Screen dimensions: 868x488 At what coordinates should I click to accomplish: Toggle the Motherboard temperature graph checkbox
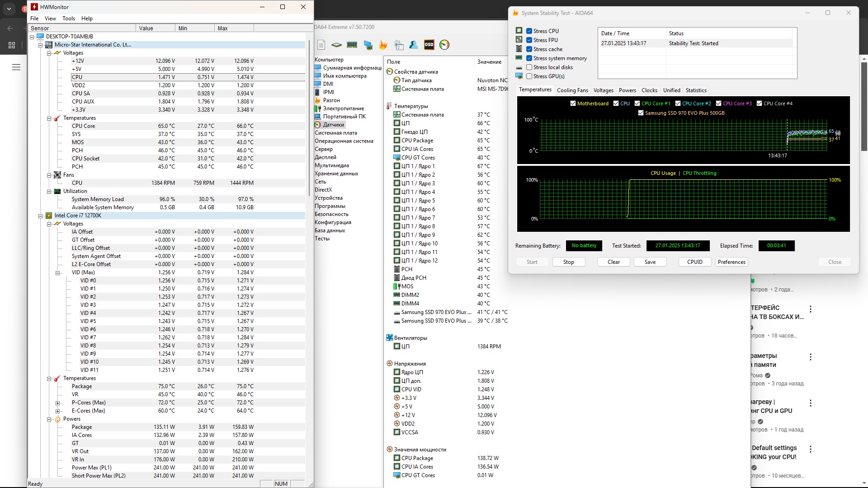tap(573, 103)
